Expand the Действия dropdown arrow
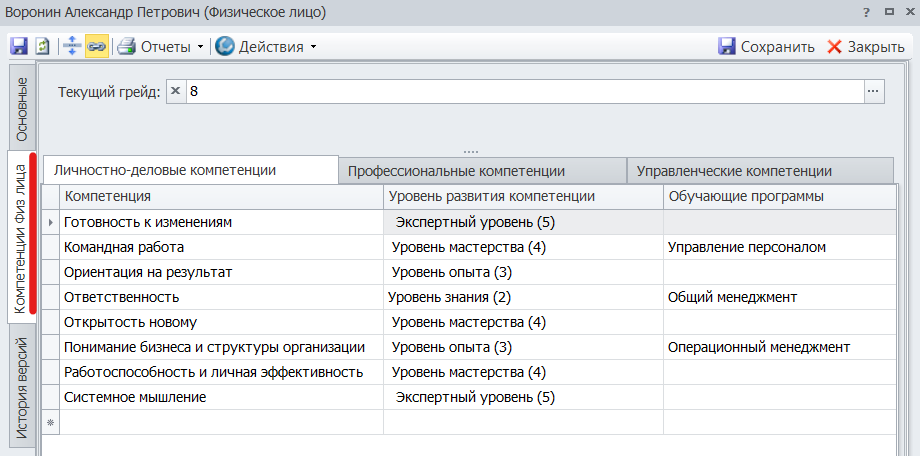Screen dimensions: 920x456 click(x=313, y=47)
